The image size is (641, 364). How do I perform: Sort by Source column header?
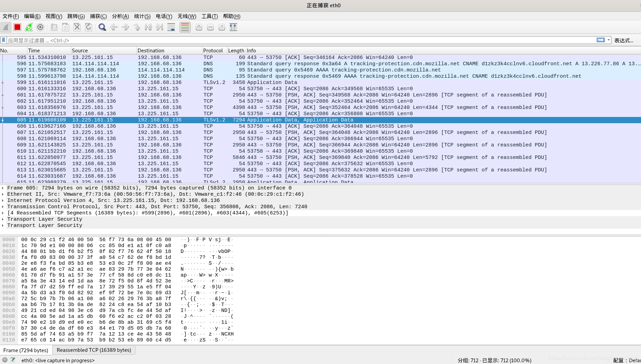(x=103, y=51)
